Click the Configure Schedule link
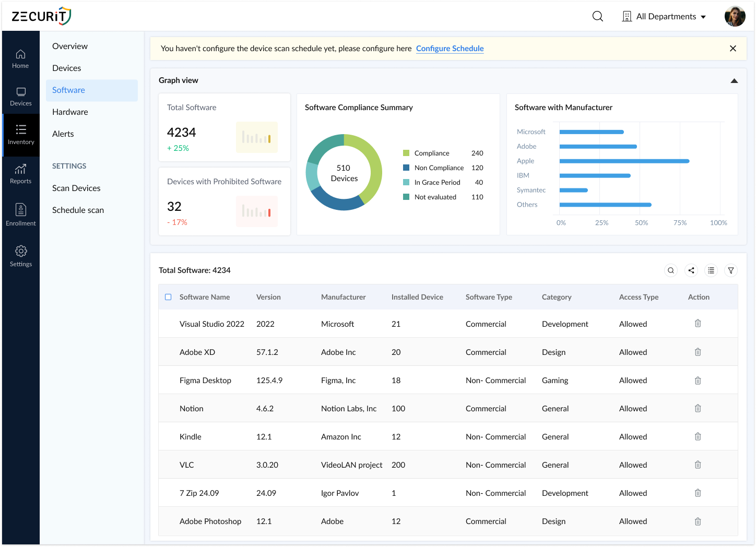Image resolution: width=756 pixels, height=547 pixels. (x=450, y=49)
